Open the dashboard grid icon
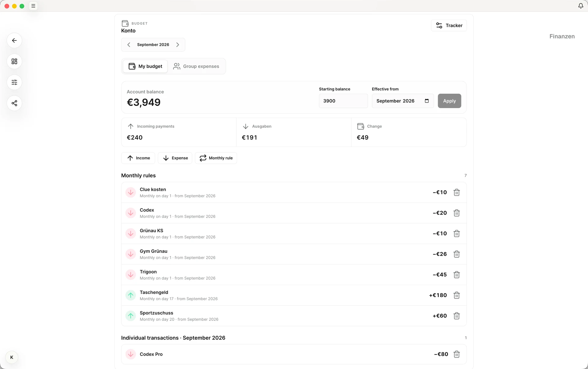The height and width of the screenshot is (369, 588). 14,61
